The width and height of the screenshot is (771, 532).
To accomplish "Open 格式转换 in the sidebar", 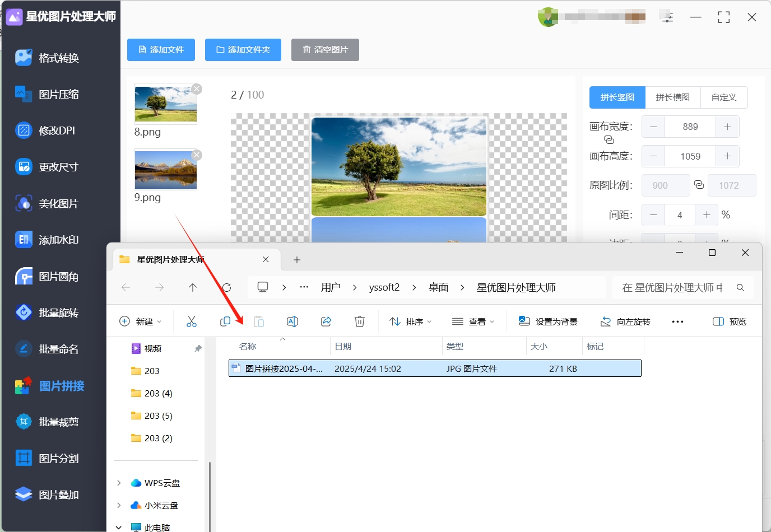I will 47,58.
